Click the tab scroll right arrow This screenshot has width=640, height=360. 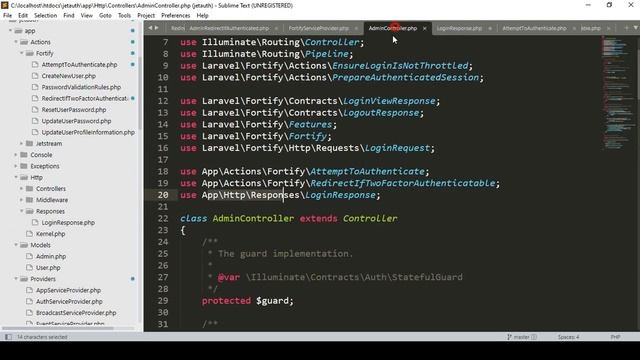(x=157, y=28)
